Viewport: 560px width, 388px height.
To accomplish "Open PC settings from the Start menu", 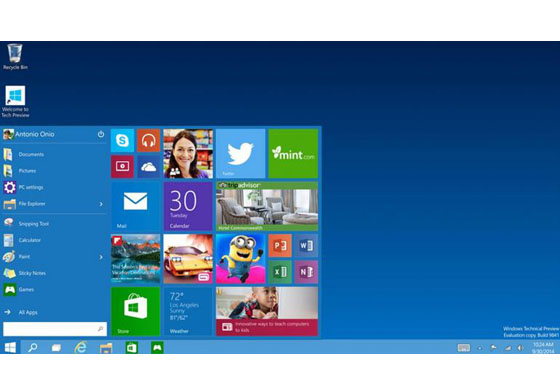I will [31, 187].
